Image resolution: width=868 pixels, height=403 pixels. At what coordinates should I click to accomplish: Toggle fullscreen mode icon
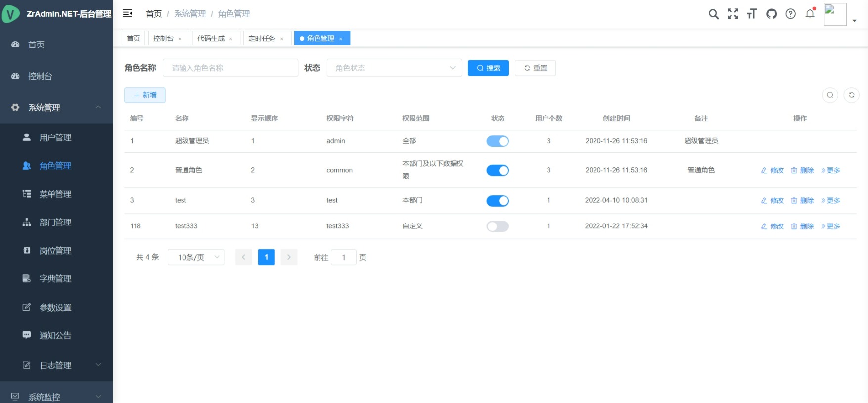(732, 14)
